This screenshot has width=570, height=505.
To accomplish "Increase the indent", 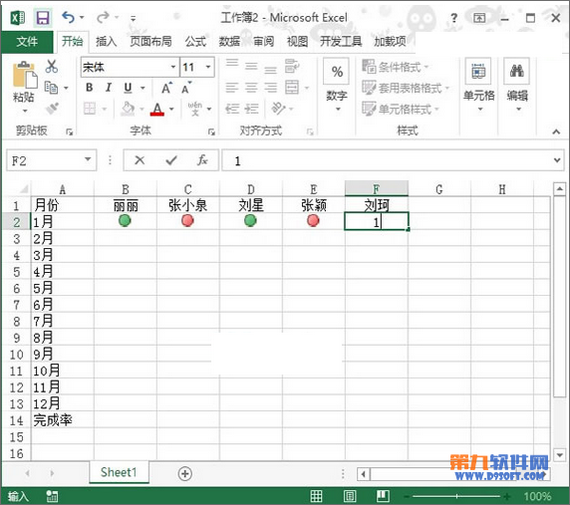I will tap(252, 108).
